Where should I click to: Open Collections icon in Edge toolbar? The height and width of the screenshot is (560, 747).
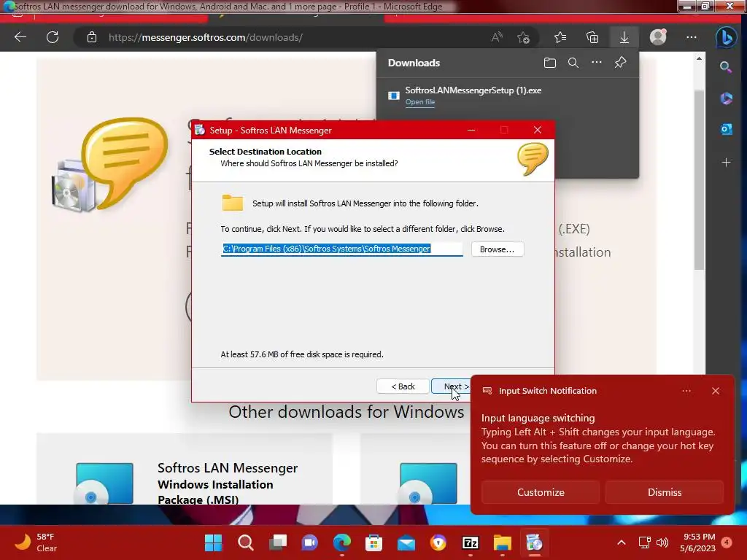pyautogui.click(x=592, y=37)
